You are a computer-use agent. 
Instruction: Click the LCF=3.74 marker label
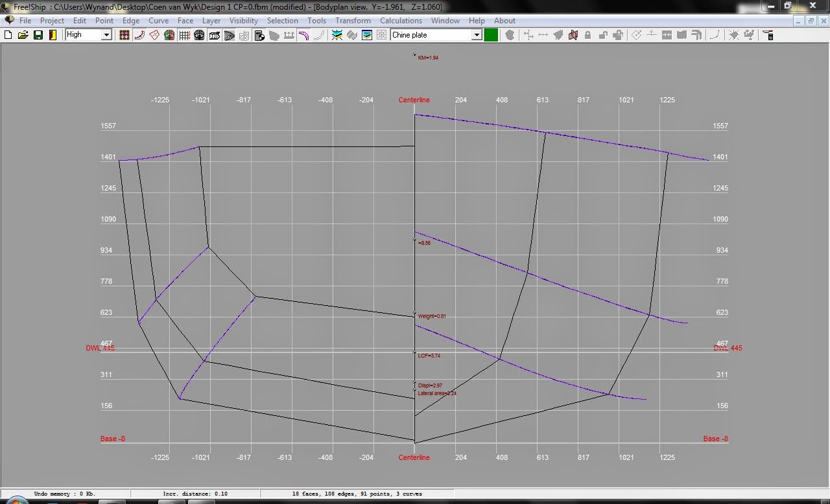pos(429,356)
